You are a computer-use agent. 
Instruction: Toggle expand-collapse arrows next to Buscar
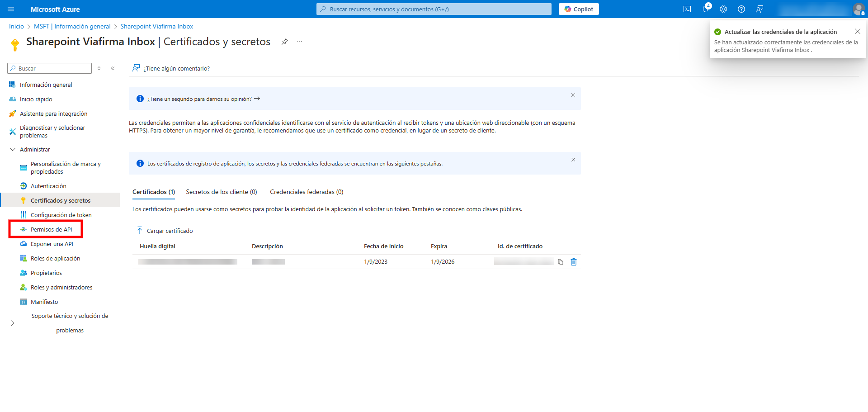point(99,68)
